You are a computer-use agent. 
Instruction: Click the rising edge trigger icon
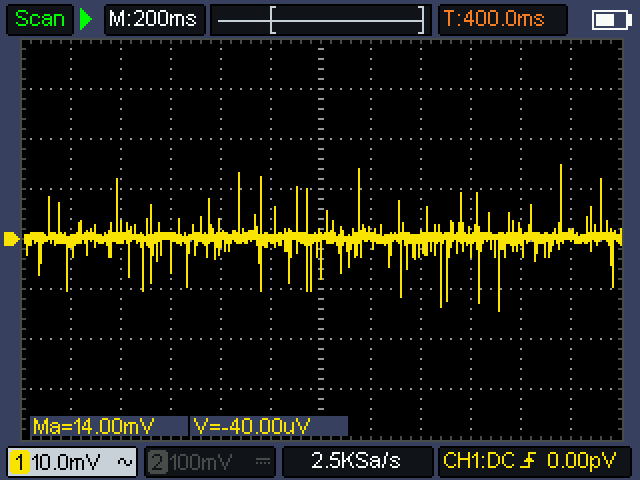pyautogui.click(x=529, y=461)
